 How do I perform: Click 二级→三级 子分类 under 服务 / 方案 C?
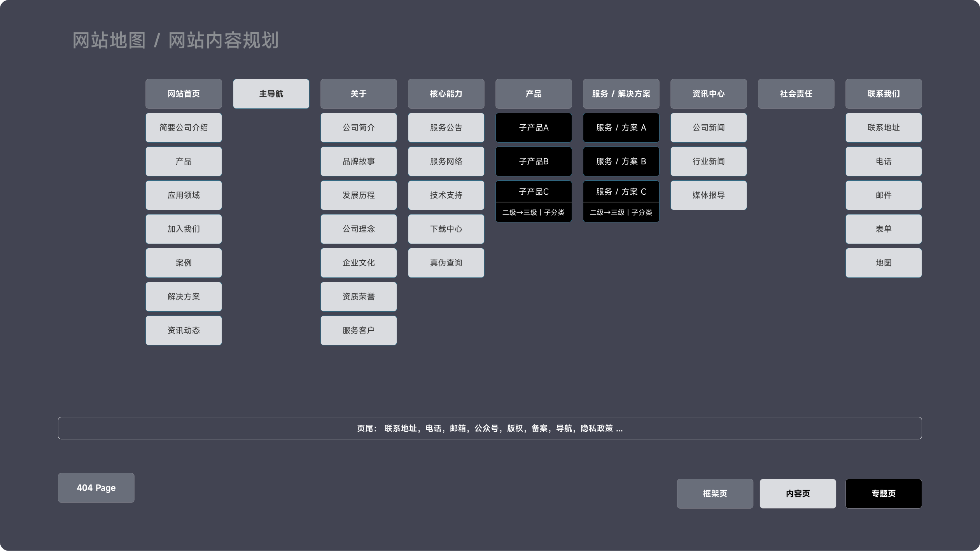tap(621, 213)
